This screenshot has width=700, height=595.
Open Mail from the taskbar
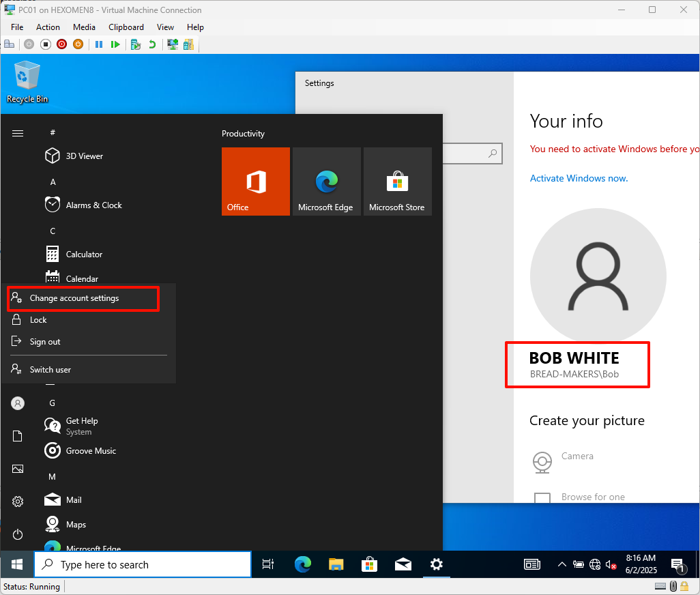tap(403, 565)
